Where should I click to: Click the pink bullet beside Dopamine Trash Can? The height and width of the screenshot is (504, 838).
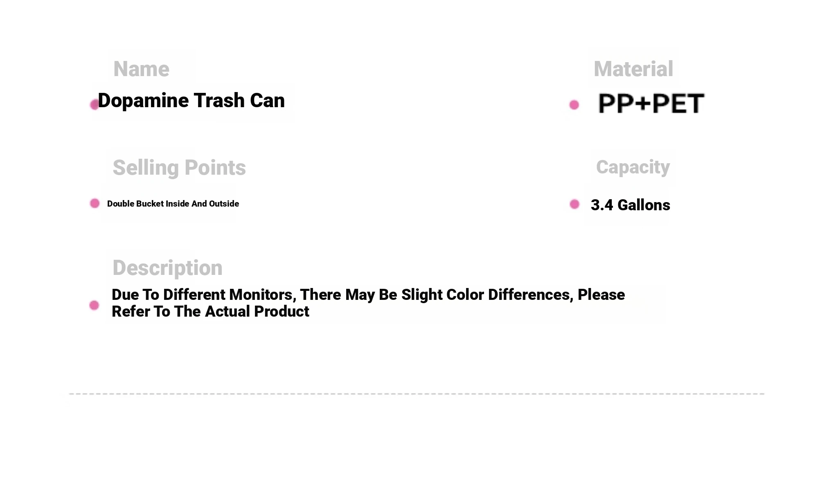pyautogui.click(x=95, y=105)
